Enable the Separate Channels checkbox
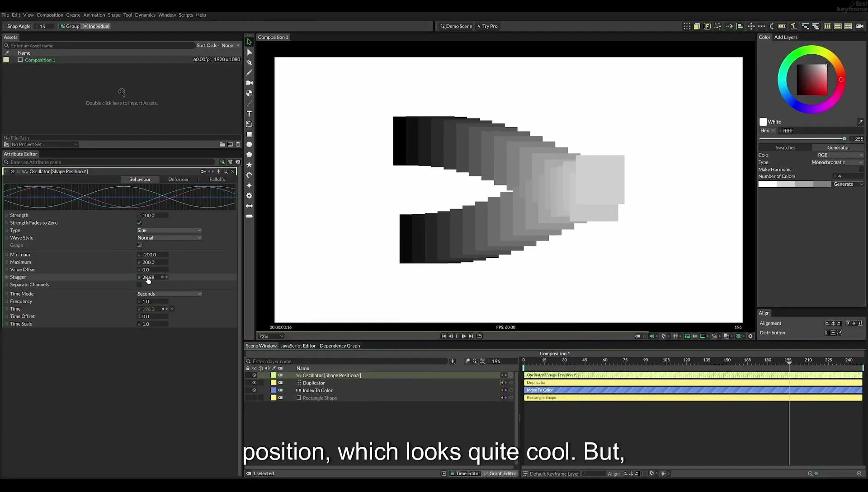This screenshot has height=492, width=868. point(139,285)
